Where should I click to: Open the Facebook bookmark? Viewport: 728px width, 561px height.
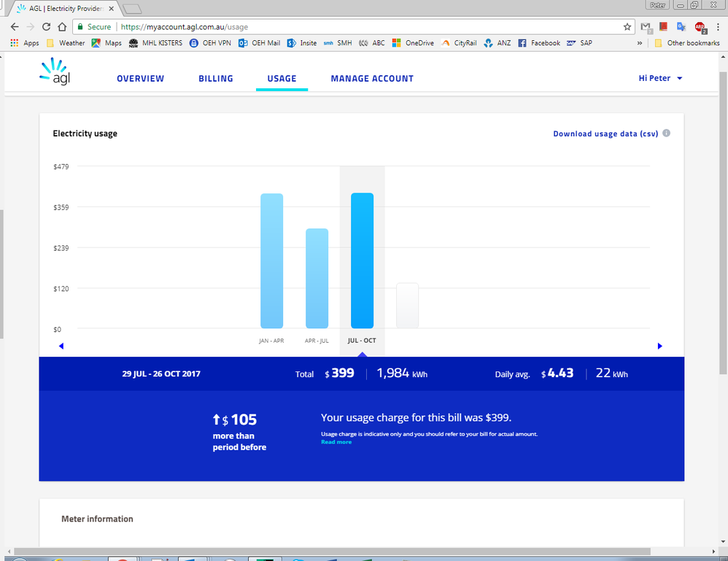[x=539, y=43]
